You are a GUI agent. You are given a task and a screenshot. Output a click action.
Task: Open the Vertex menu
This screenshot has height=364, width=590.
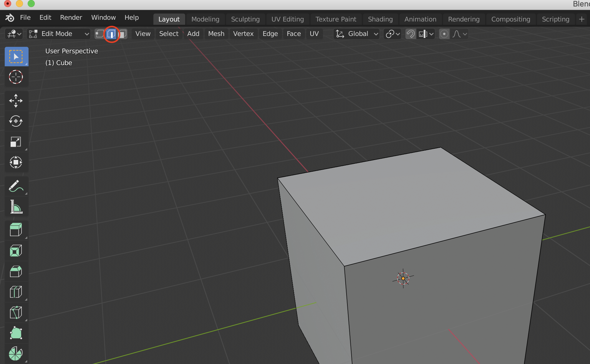(243, 34)
